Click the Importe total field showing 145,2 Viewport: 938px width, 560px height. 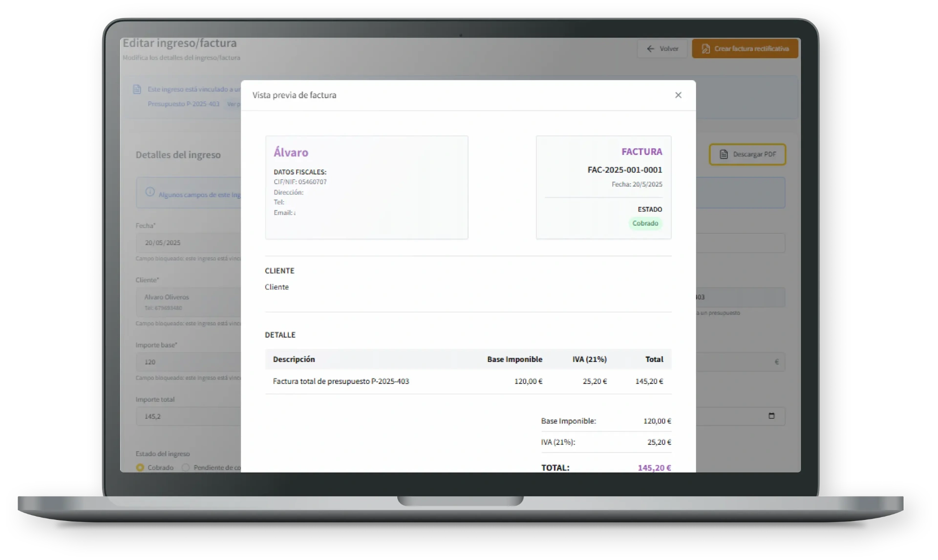click(x=189, y=416)
